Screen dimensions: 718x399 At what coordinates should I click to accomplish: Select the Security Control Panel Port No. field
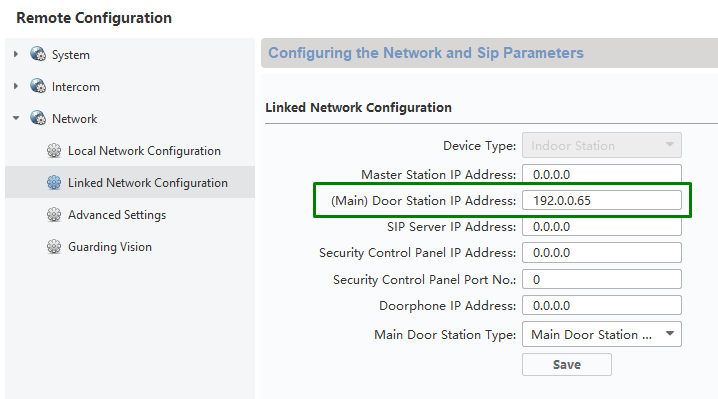[602, 279]
